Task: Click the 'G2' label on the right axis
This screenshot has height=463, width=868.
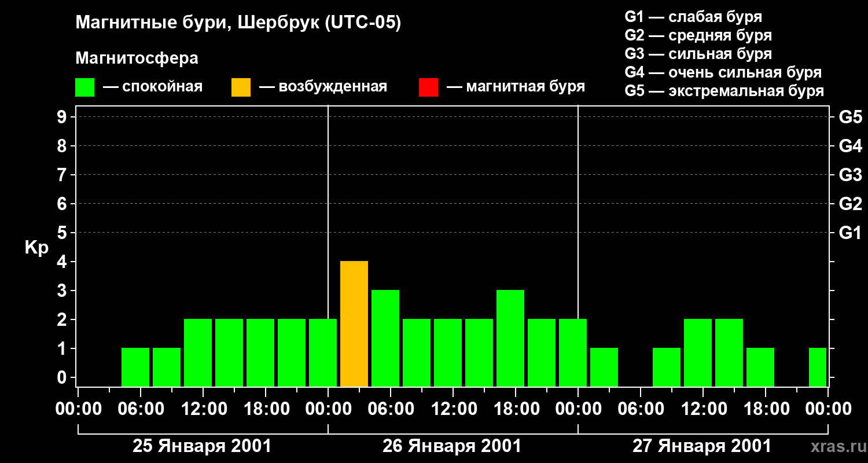Action: click(x=850, y=204)
